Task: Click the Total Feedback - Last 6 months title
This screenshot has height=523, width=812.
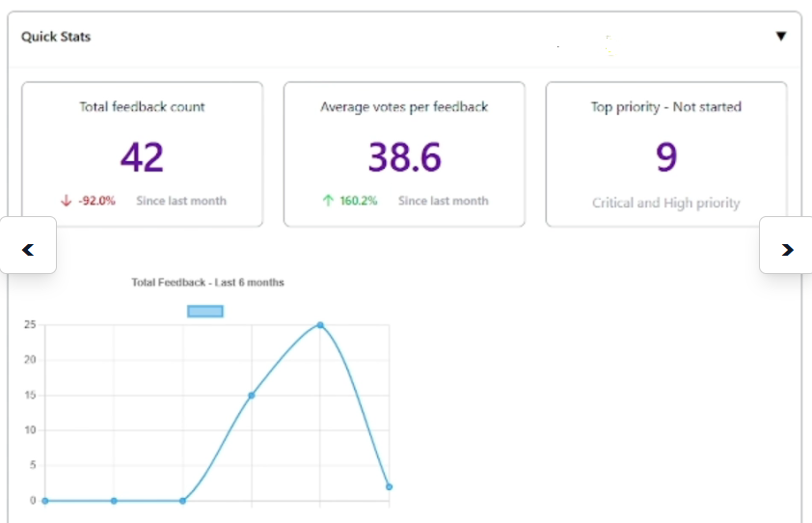Action: 207,283
